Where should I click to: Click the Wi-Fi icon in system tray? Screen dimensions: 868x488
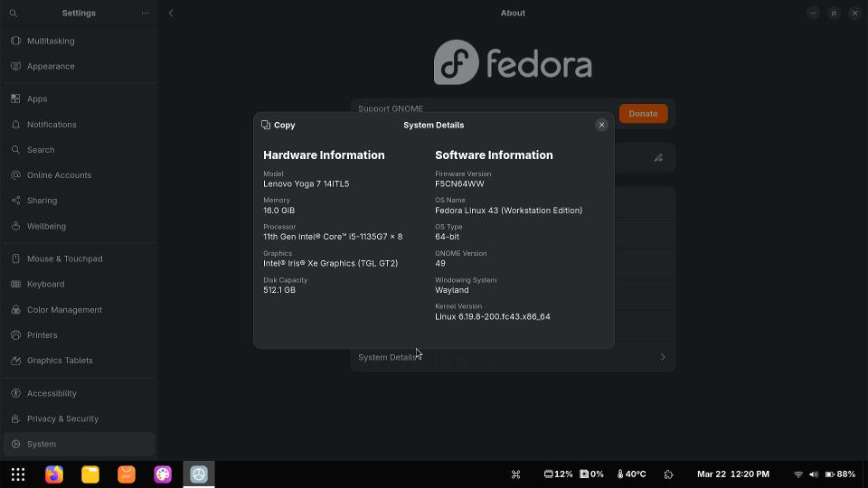[798, 474]
